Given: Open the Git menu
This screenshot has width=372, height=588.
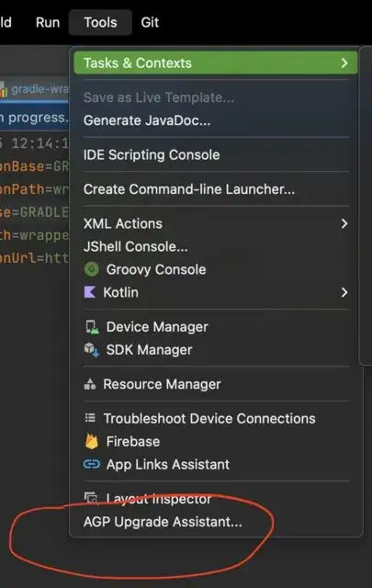Looking at the screenshot, I should click(x=150, y=22).
